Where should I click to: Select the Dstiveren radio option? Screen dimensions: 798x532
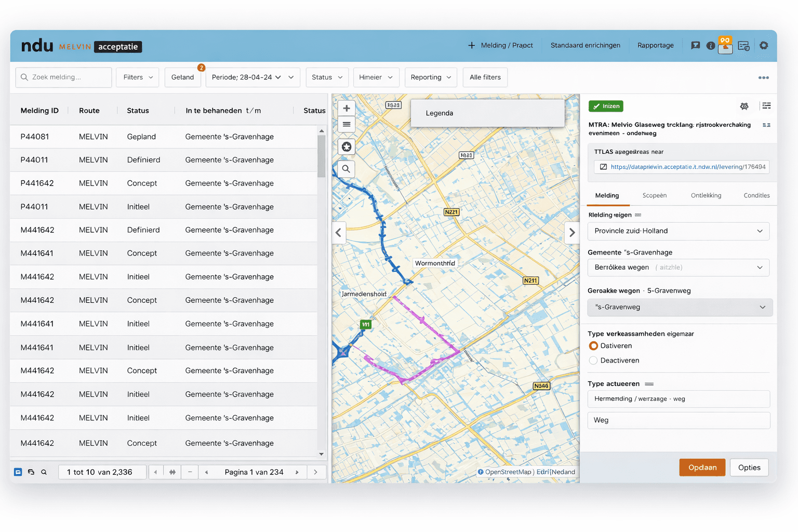593,346
